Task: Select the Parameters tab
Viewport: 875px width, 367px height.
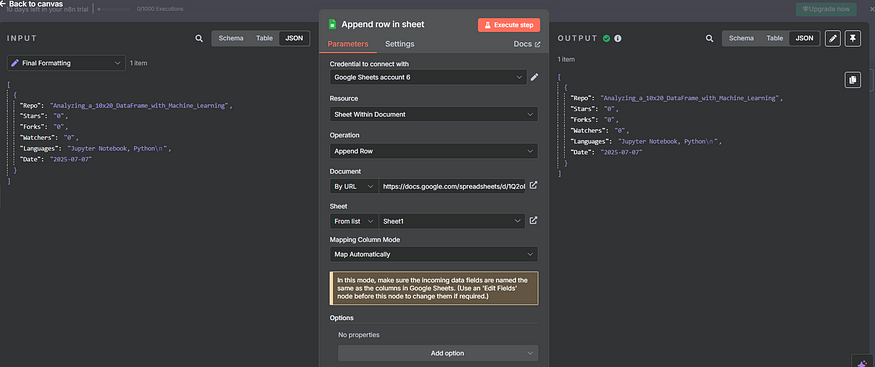Action: (348, 44)
